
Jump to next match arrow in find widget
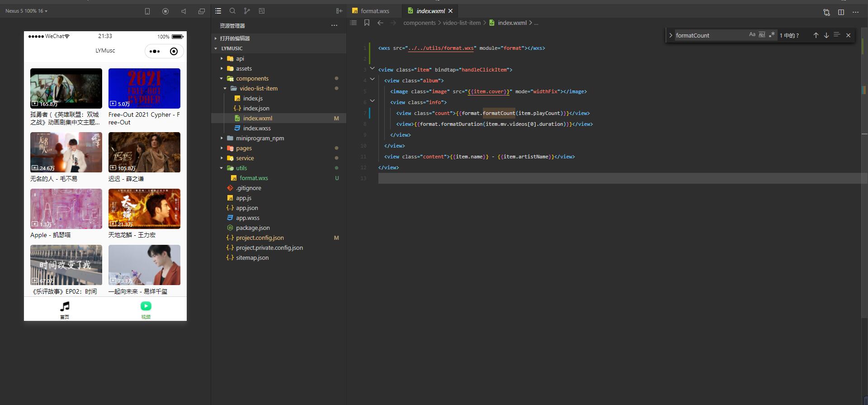coord(826,35)
